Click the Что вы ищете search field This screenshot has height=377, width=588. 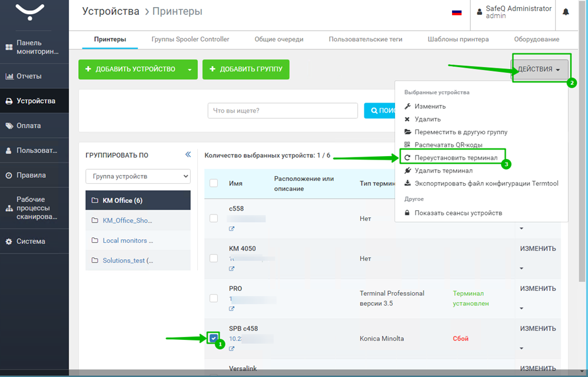tap(283, 111)
